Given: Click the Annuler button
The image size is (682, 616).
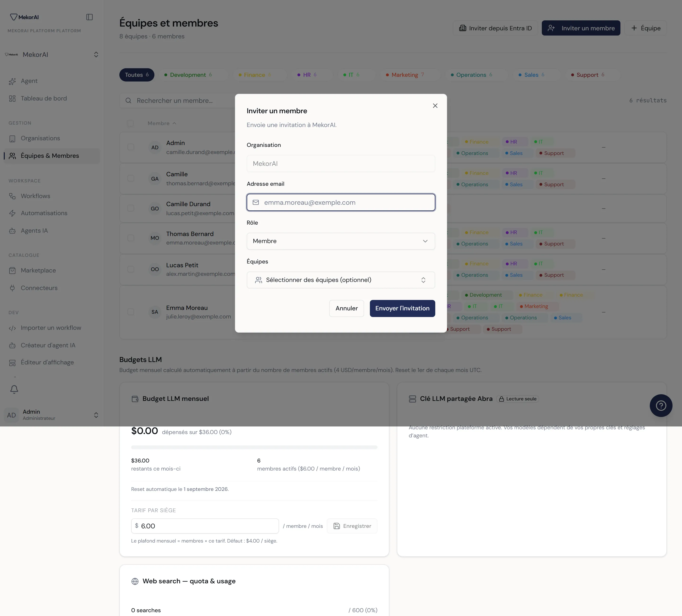Looking at the screenshot, I should pyautogui.click(x=346, y=308).
